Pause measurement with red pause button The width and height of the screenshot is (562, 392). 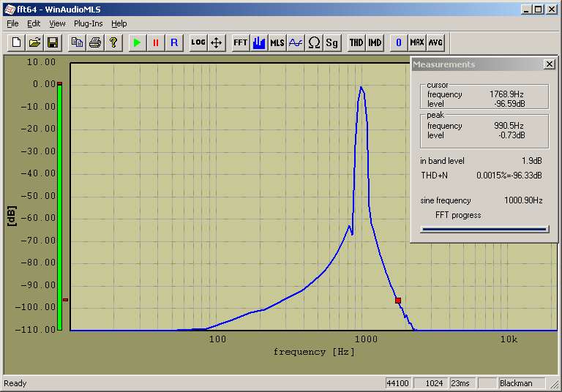tap(155, 42)
